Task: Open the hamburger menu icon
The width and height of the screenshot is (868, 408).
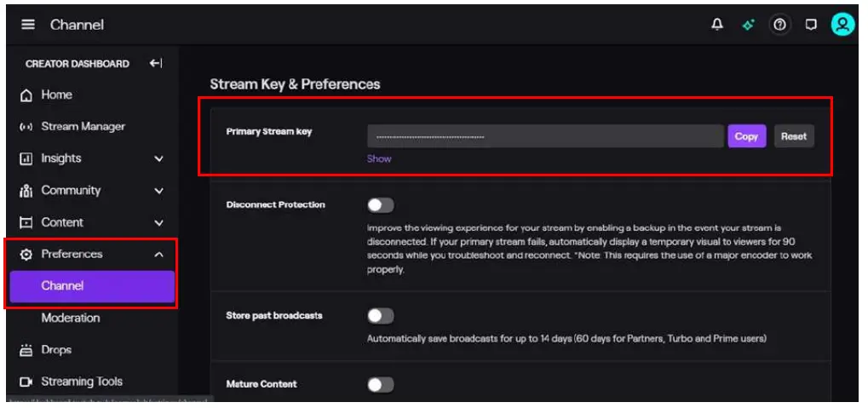Action: (28, 25)
